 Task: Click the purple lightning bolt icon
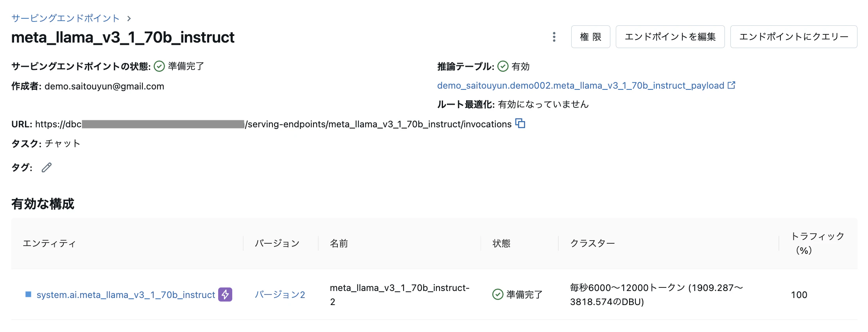tap(225, 295)
